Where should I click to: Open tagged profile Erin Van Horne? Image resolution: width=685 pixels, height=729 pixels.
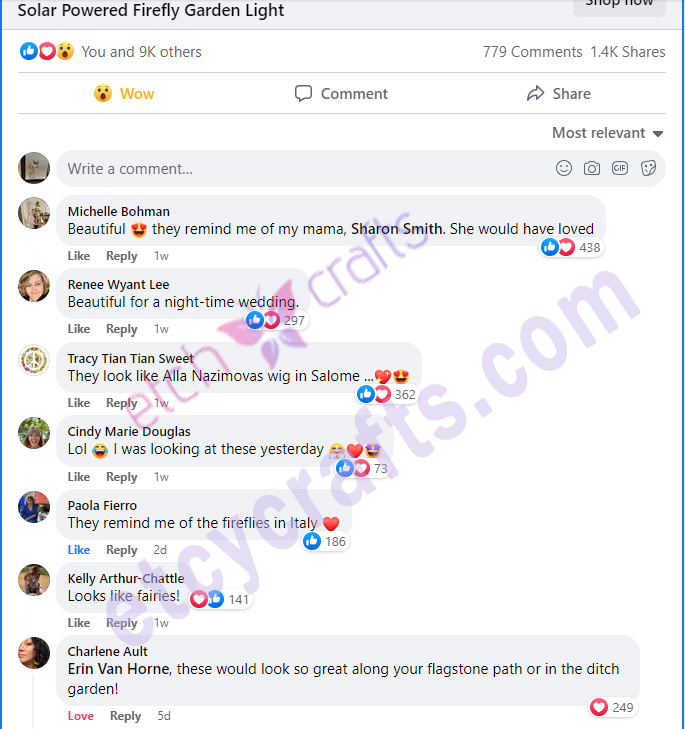pyautogui.click(x=119, y=669)
